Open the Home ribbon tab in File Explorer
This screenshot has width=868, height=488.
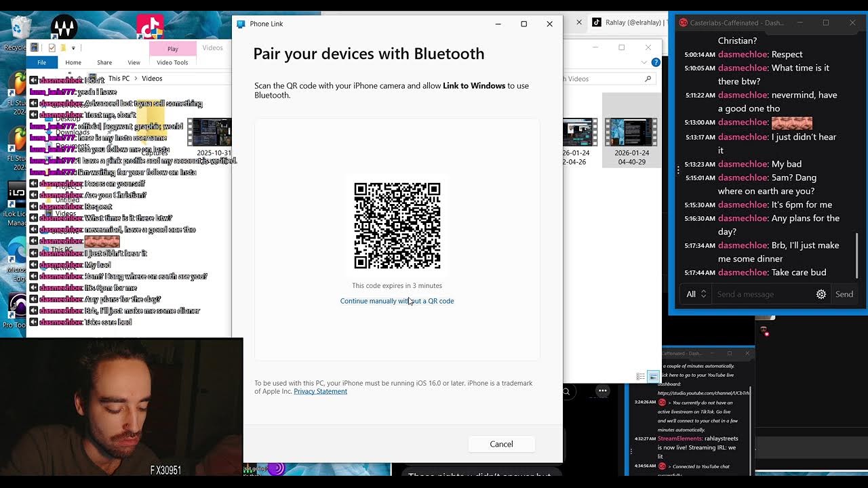[73, 62]
